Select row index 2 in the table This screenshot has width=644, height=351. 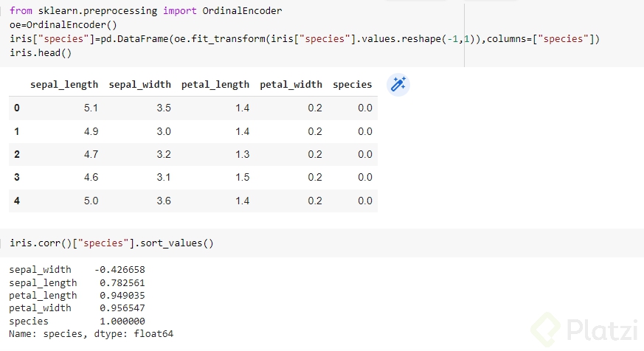click(x=17, y=154)
